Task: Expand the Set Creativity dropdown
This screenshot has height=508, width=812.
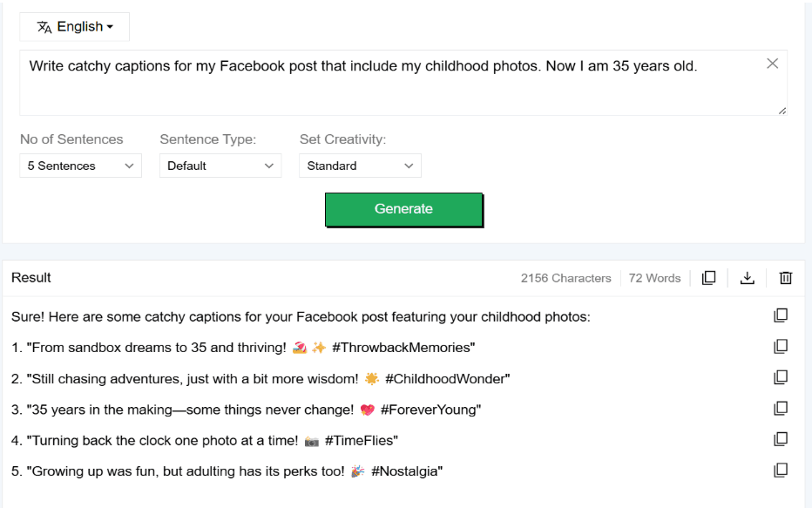Action: coord(360,166)
